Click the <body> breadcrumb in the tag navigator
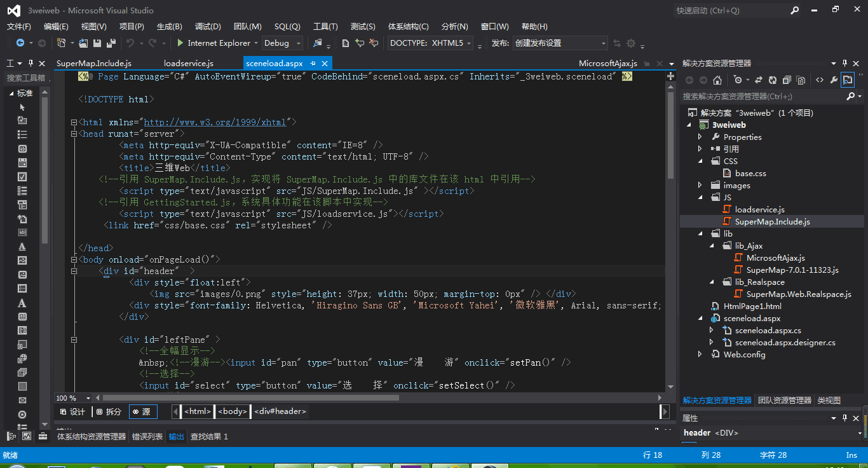 coord(233,411)
